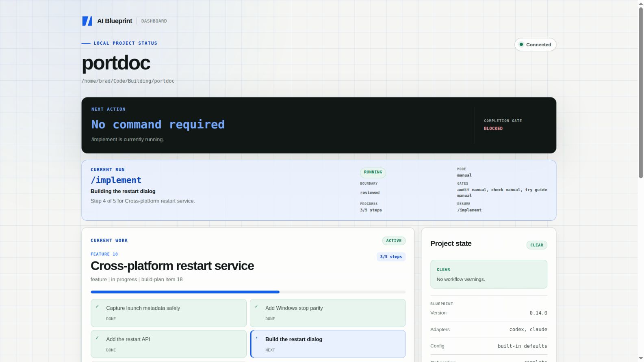Click the RUNNING status badge
This screenshot has width=644, height=362.
click(x=373, y=172)
